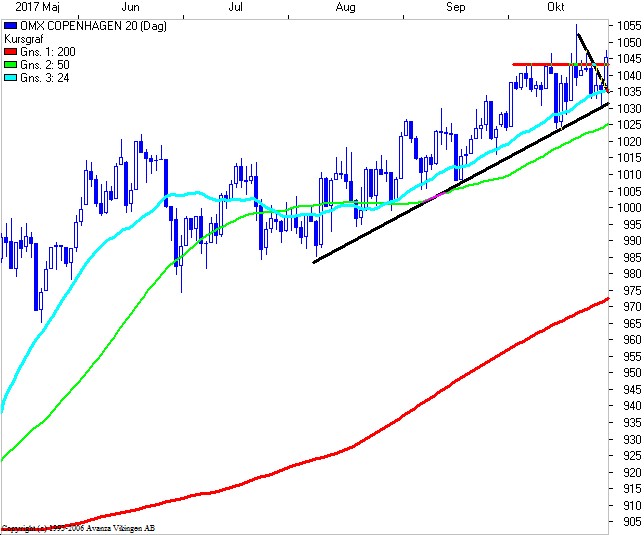This screenshot has height=535, width=644.
Task: Select the Kursgraf label in the legend
Action: (x=26, y=38)
